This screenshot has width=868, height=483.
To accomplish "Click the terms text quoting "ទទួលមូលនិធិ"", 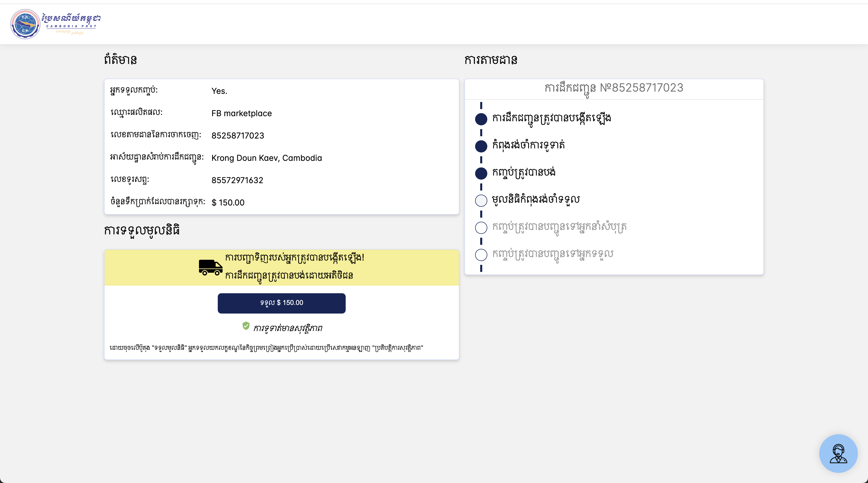I will click(x=266, y=348).
